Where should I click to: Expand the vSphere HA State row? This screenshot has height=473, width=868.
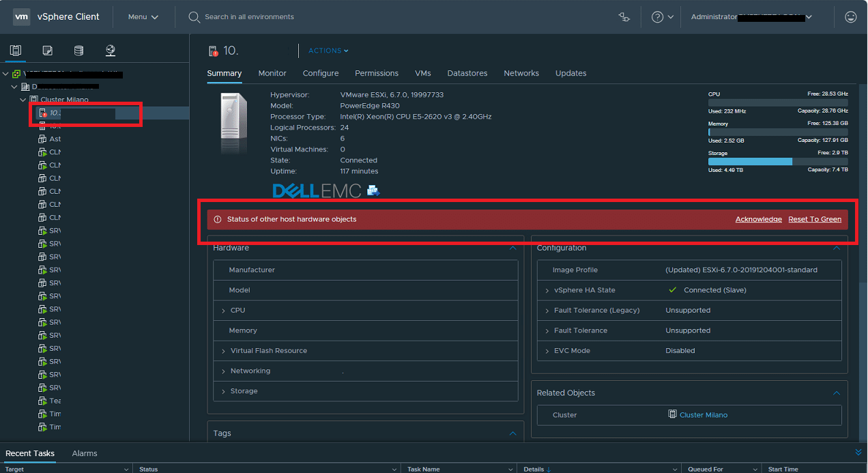click(547, 290)
